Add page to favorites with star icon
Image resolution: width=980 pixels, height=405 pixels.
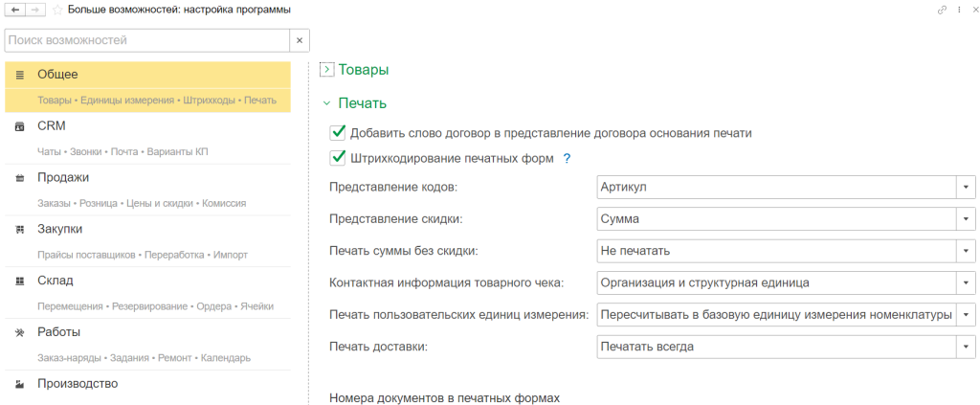57,10
